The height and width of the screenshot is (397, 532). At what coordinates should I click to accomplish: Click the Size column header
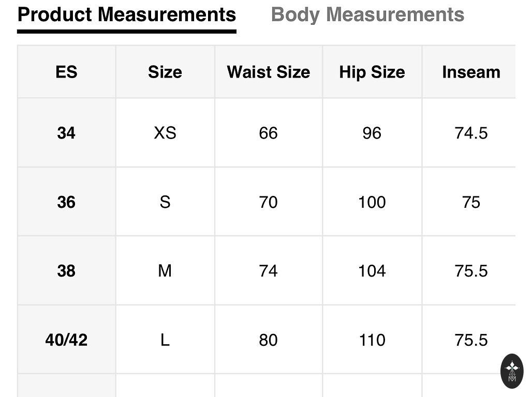(x=165, y=72)
